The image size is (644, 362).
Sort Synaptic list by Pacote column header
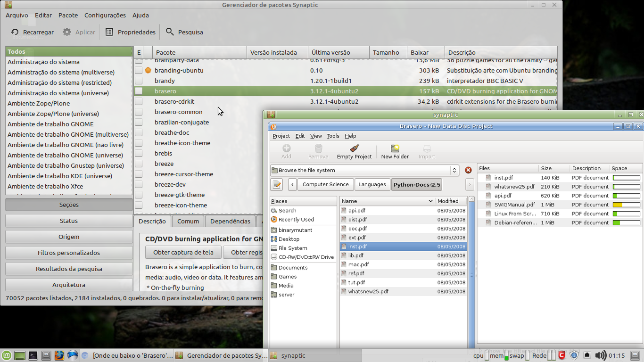(199, 52)
